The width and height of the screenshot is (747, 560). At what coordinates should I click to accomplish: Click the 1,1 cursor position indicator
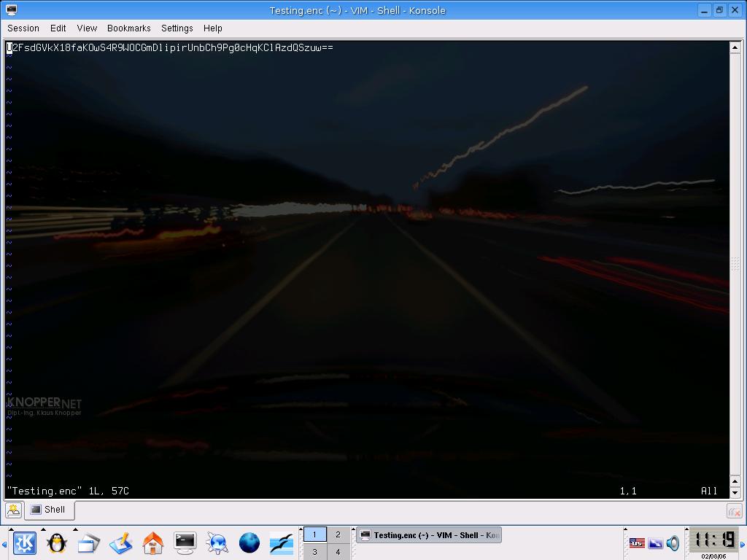click(628, 491)
